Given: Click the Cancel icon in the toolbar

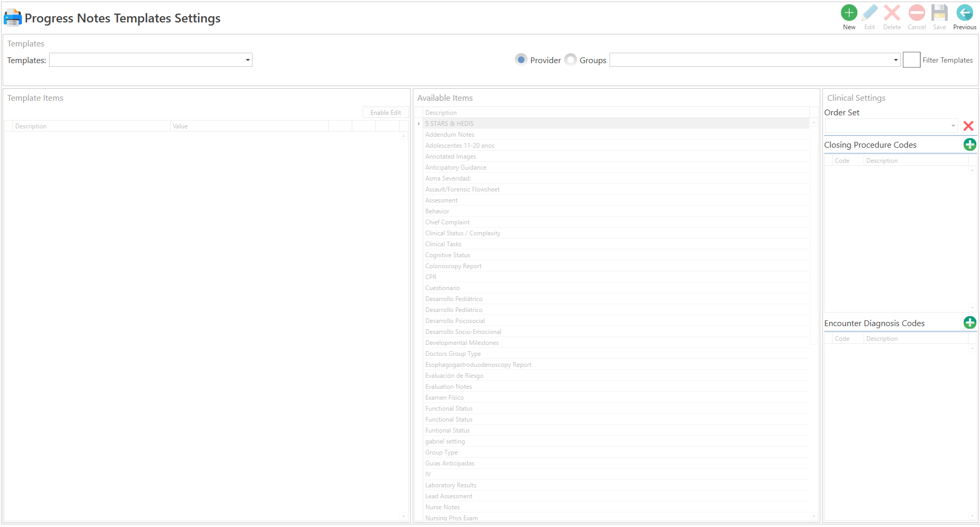Looking at the screenshot, I should (x=917, y=13).
